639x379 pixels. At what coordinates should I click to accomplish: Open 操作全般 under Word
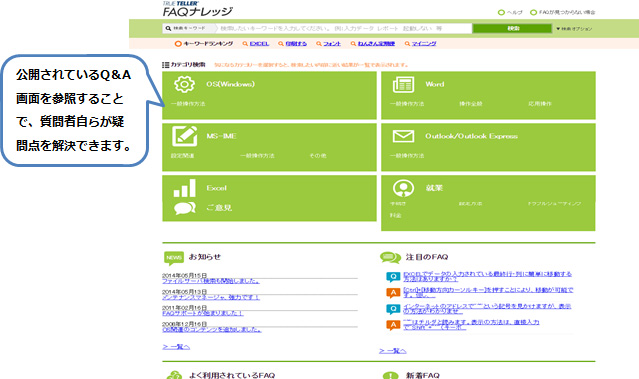point(471,104)
